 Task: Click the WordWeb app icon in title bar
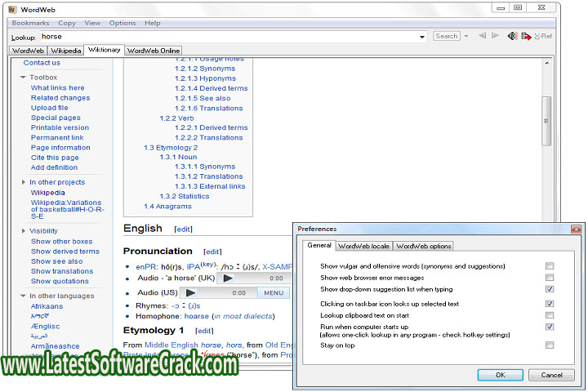coord(13,9)
